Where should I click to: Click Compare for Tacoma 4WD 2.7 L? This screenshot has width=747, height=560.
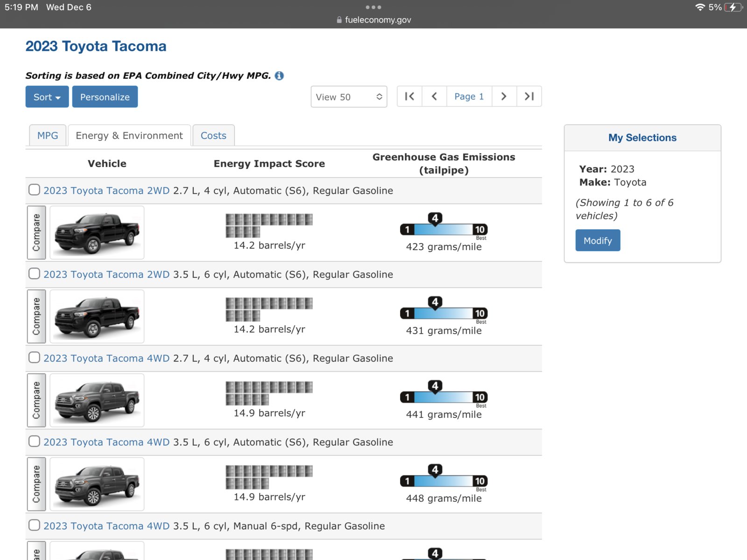[x=36, y=400]
